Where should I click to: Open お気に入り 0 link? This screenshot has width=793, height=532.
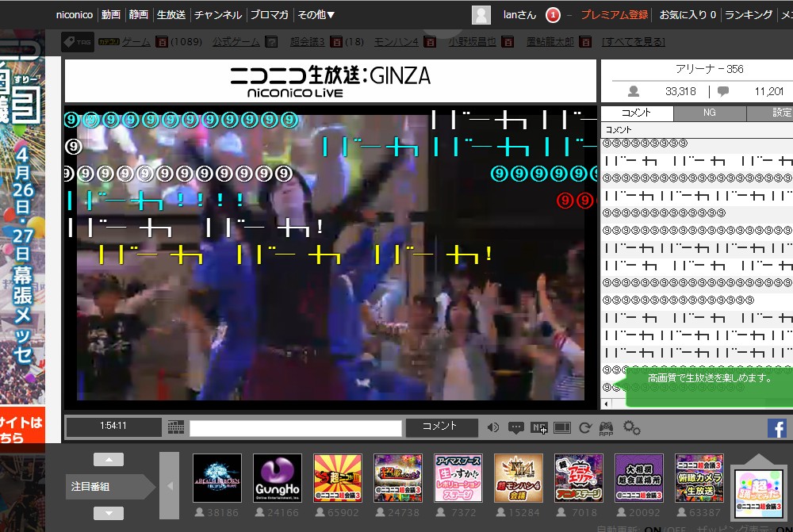(x=688, y=14)
